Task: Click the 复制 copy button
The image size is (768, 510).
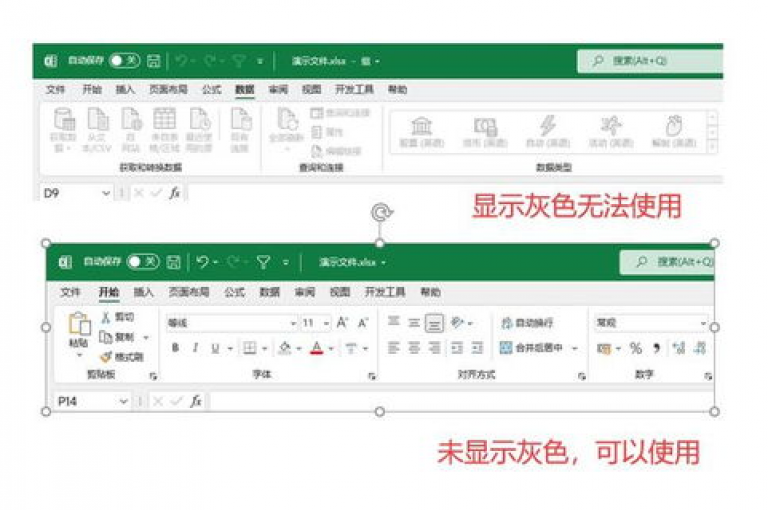Action: 117,337
